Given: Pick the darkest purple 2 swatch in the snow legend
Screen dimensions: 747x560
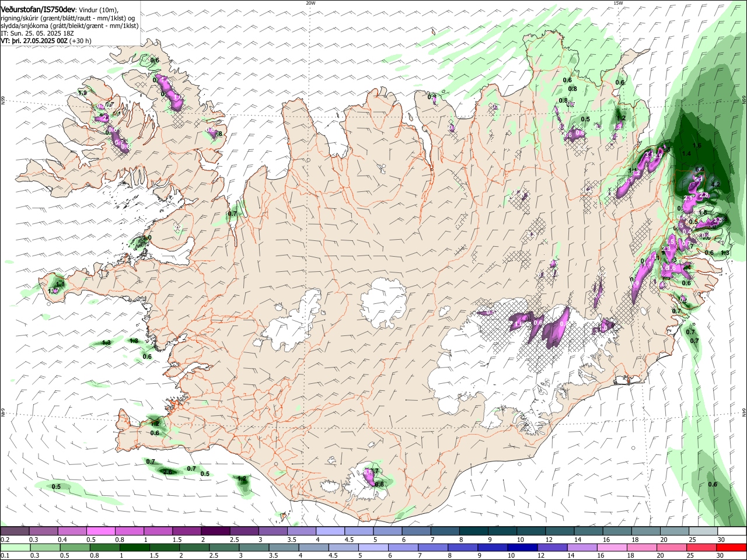Looking at the screenshot, I should [216, 531].
